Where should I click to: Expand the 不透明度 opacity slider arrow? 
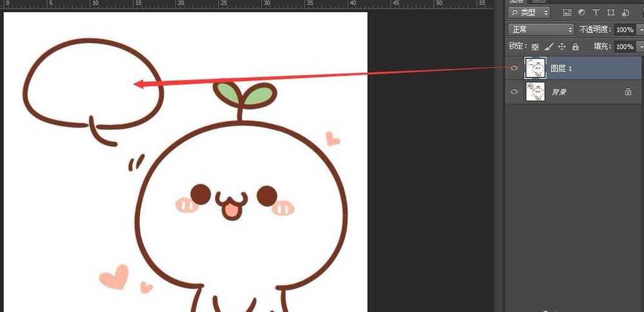[639, 30]
